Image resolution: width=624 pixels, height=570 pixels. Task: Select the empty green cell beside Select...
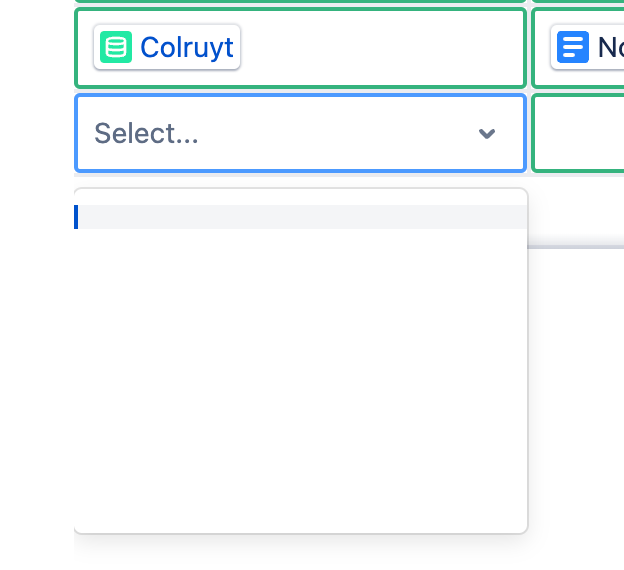pyautogui.click(x=578, y=133)
